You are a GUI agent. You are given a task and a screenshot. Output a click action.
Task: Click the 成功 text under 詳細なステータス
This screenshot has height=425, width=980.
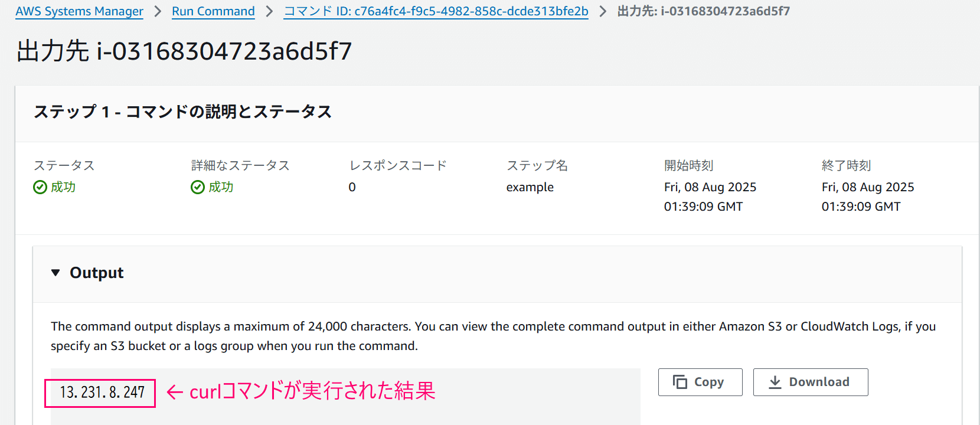[x=221, y=187]
